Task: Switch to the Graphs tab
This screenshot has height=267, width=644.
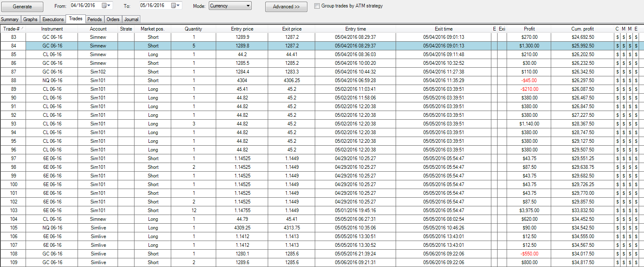Action: click(31, 19)
